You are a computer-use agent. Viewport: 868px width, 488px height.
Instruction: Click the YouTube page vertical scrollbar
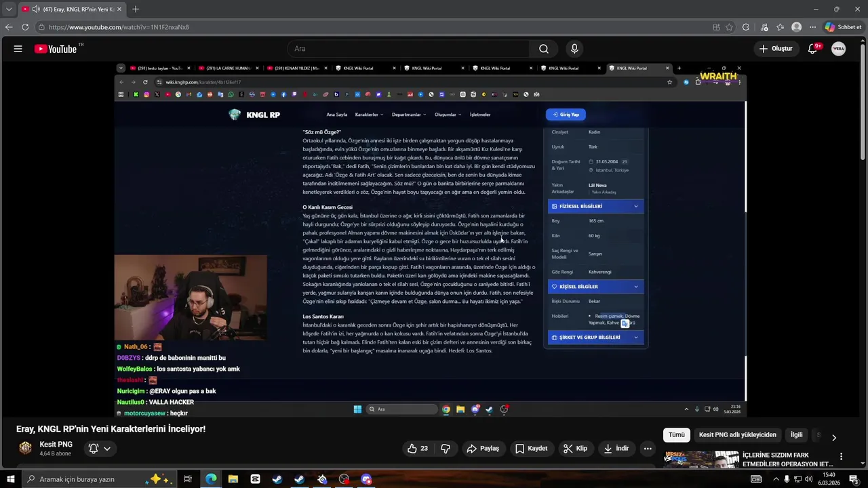pyautogui.click(x=863, y=102)
